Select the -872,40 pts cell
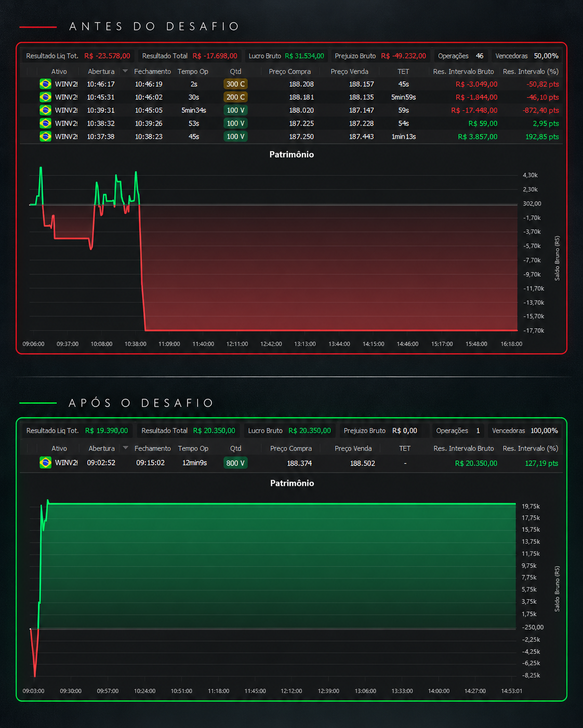This screenshot has width=583, height=728. pos(541,110)
